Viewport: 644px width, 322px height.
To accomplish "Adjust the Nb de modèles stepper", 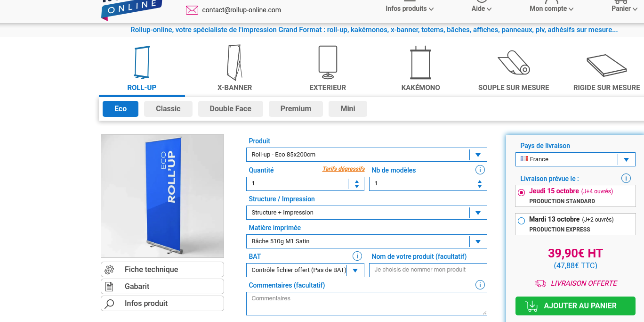I will [x=479, y=184].
